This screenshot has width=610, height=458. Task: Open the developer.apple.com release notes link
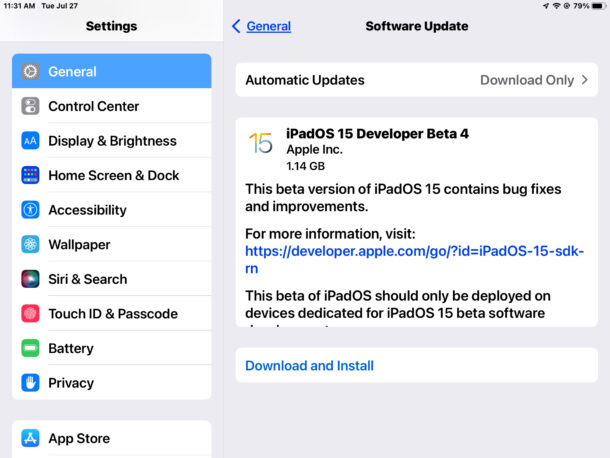414,260
